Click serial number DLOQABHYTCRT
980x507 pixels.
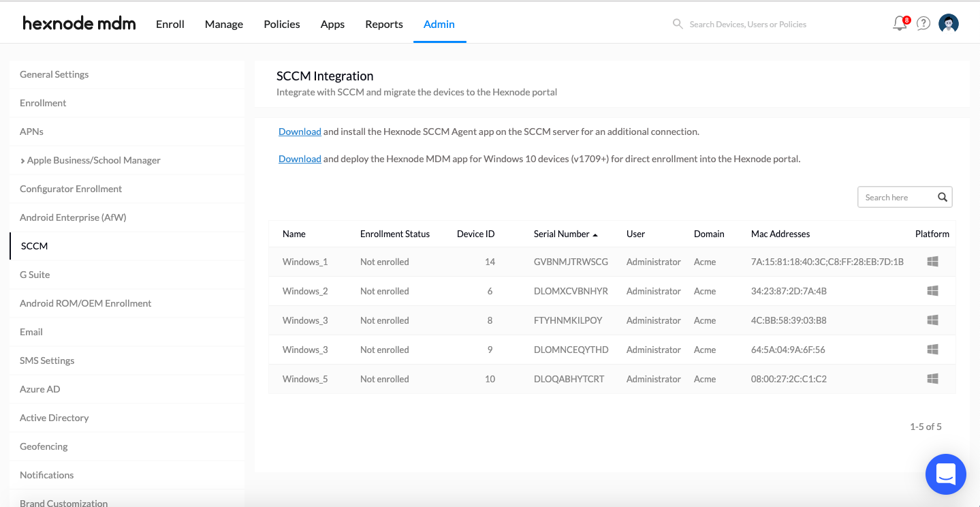[569, 379]
